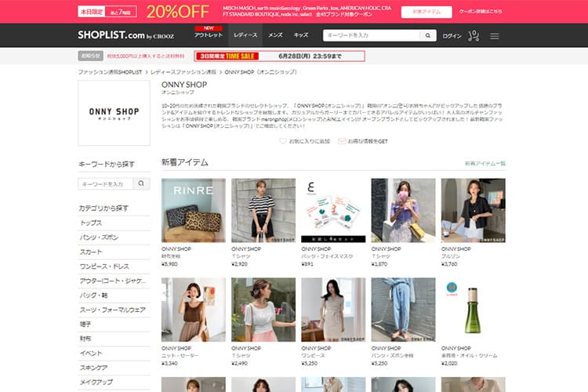Open the hamburger menu icon
The image size is (588, 392).
coord(495,36)
